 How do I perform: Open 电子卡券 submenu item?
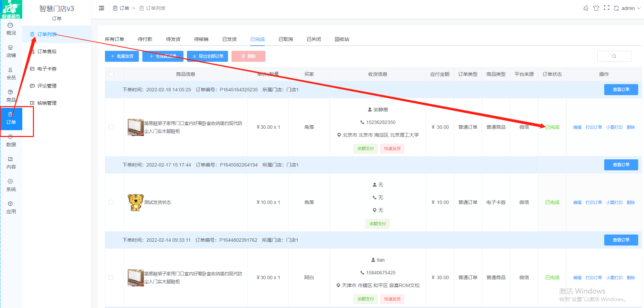point(57,69)
